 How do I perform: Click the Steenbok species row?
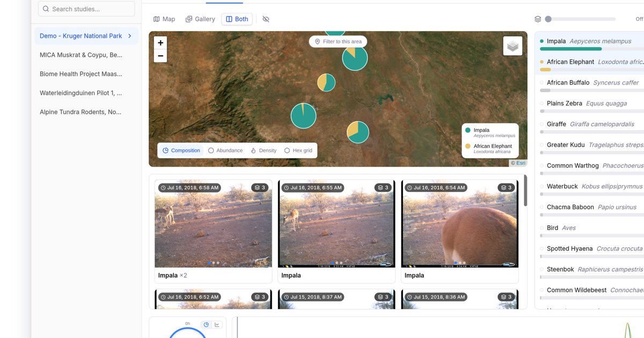(x=590, y=273)
